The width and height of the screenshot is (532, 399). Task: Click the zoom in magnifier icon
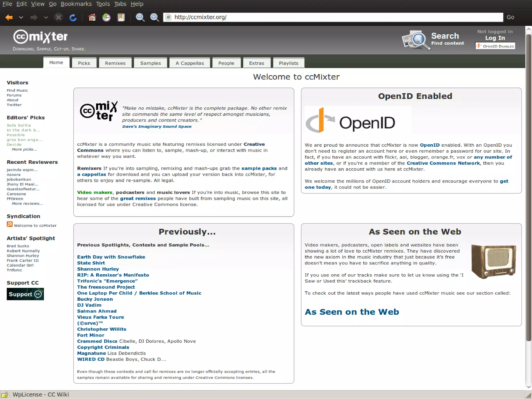click(x=155, y=17)
